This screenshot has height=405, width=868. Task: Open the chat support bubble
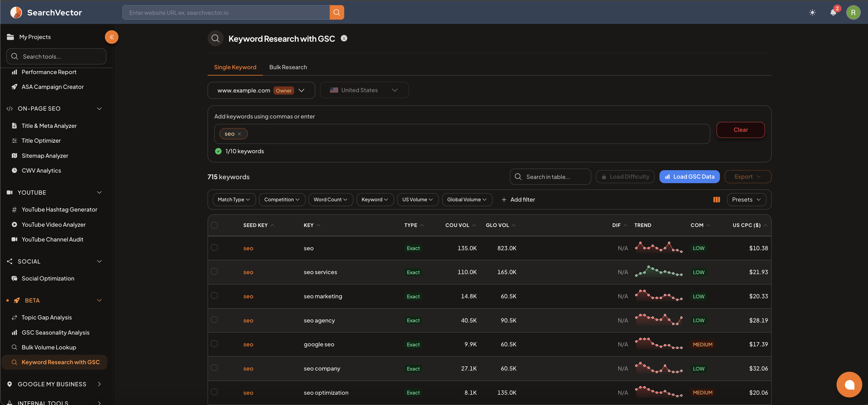849,384
